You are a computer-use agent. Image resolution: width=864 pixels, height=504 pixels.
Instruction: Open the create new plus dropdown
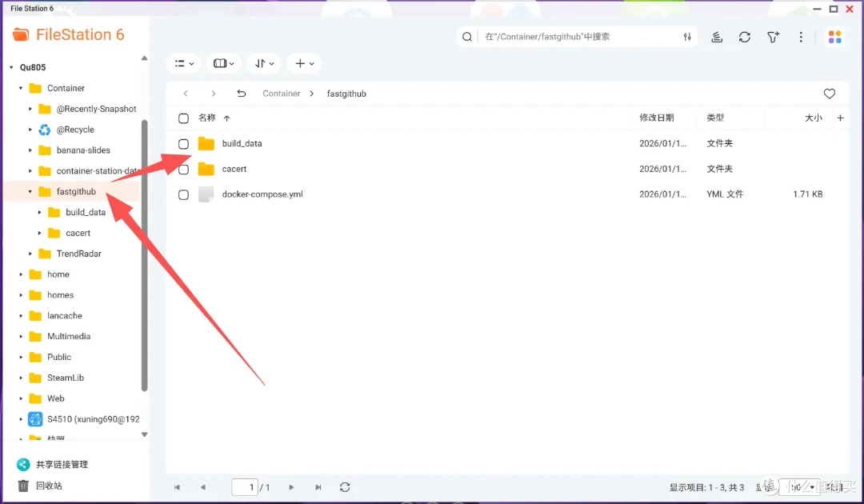pos(304,63)
